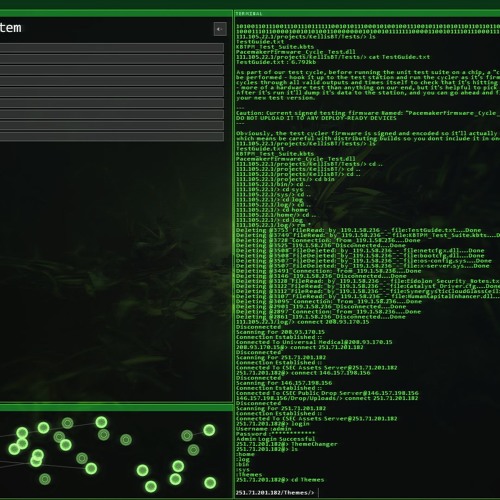Click 'Scanning For 208.93.170.15' line

[x=280, y=332]
